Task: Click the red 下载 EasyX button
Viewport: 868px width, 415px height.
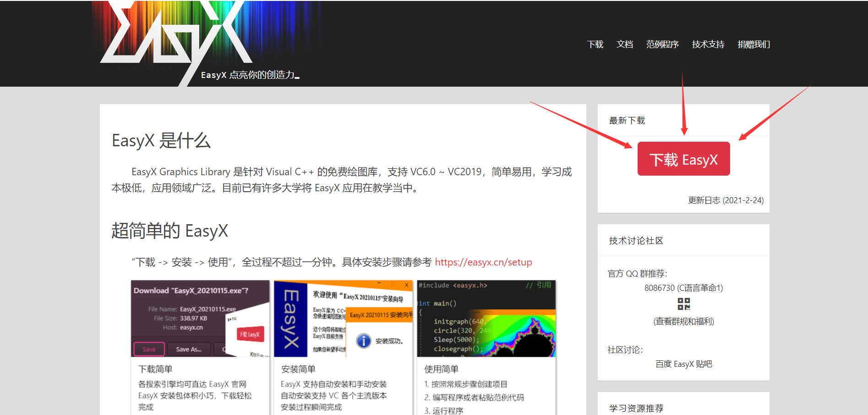Action: (683, 159)
